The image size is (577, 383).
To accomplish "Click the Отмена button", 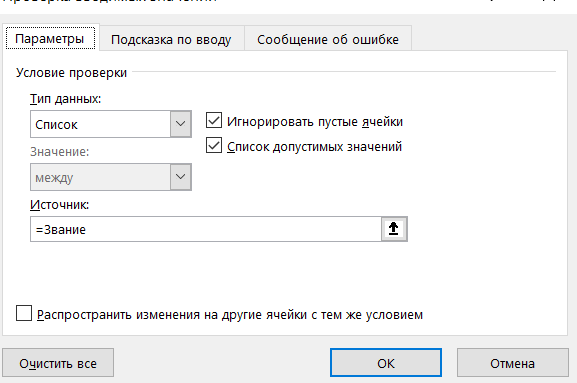I will pyautogui.click(x=513, y=363).
